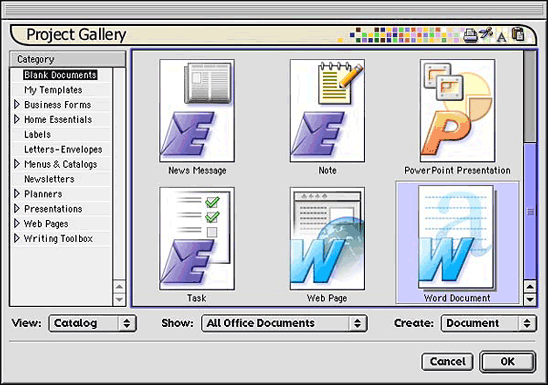
Task: Click the Cancel button
Action: pos(447,362)
